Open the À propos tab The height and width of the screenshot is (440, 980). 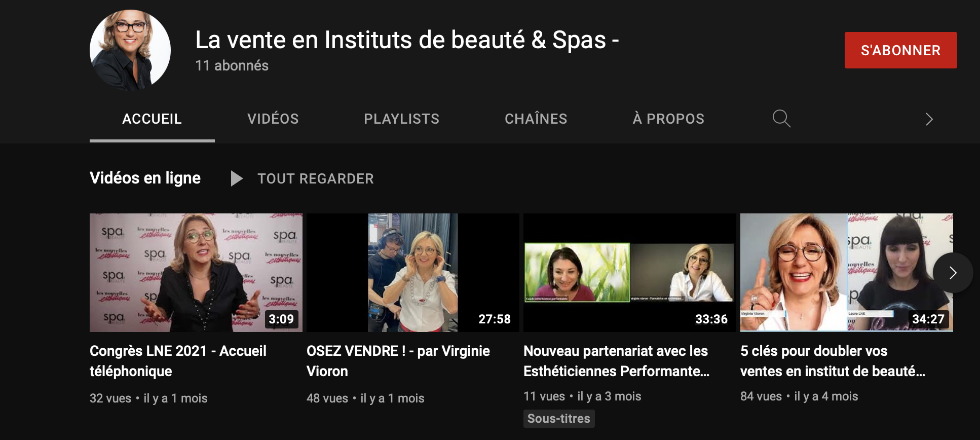pos(668,119)
